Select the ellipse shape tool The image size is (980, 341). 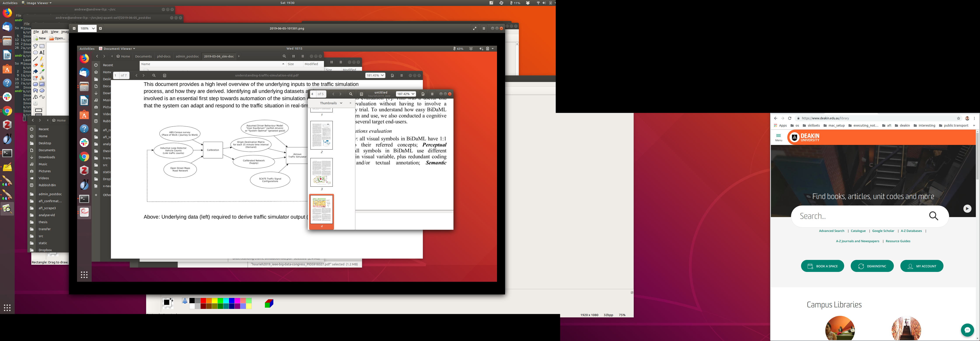(42, 90)
